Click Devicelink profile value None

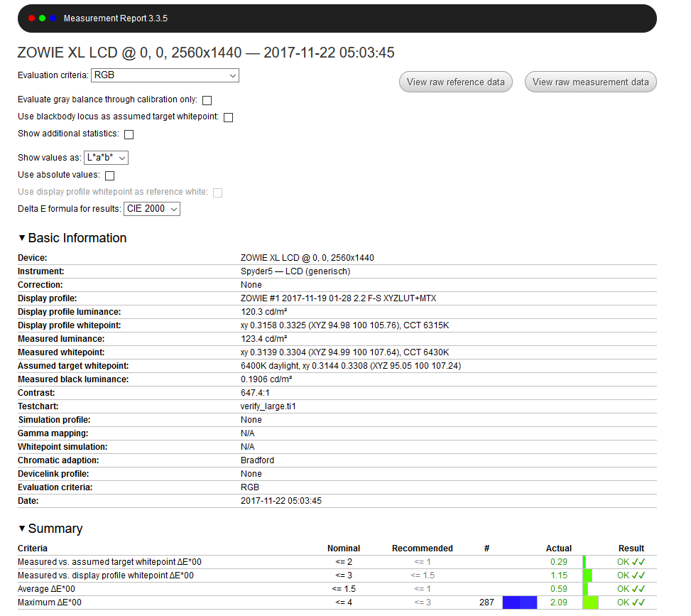click(251, 474)
